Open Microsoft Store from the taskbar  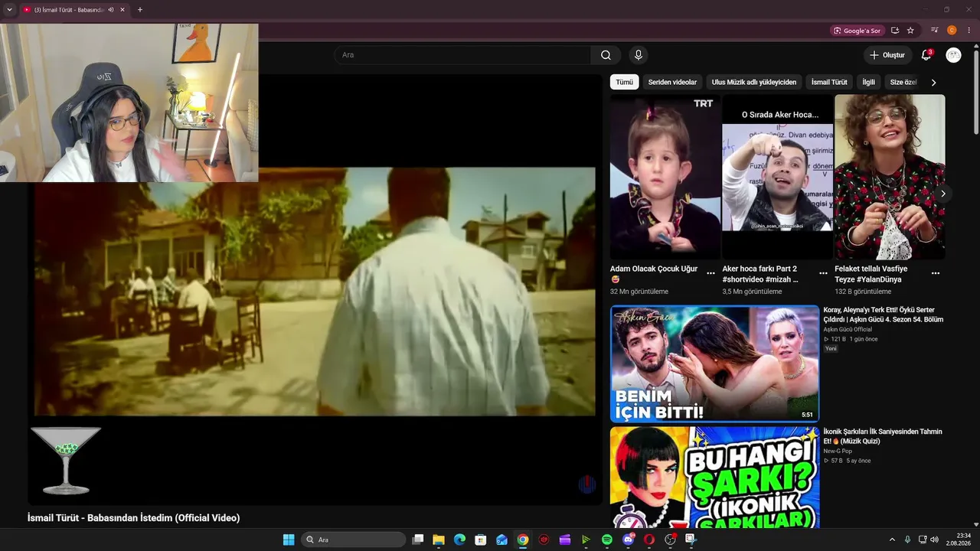[x=480, y=540]
